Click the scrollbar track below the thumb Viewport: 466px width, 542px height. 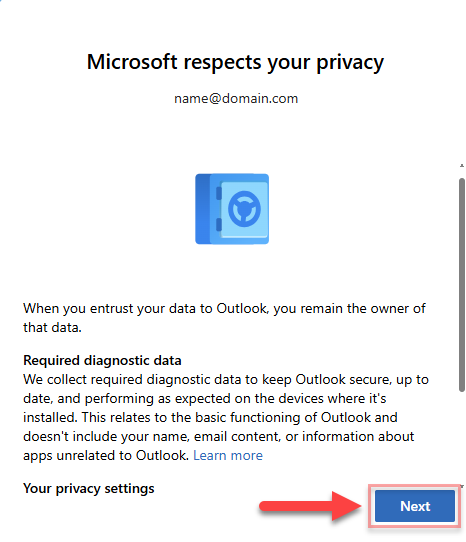[462, 437]
